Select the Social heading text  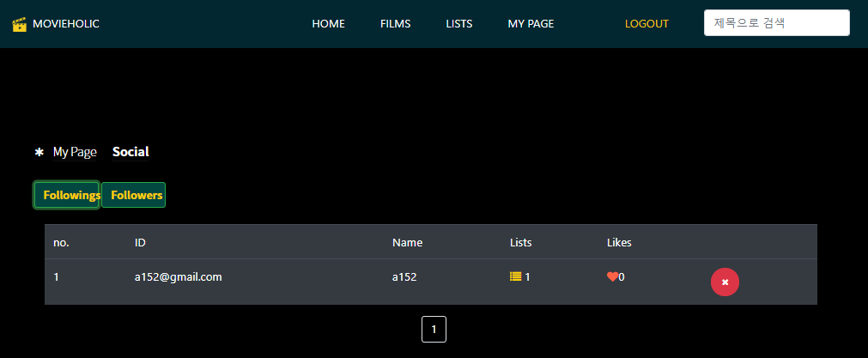131,152
